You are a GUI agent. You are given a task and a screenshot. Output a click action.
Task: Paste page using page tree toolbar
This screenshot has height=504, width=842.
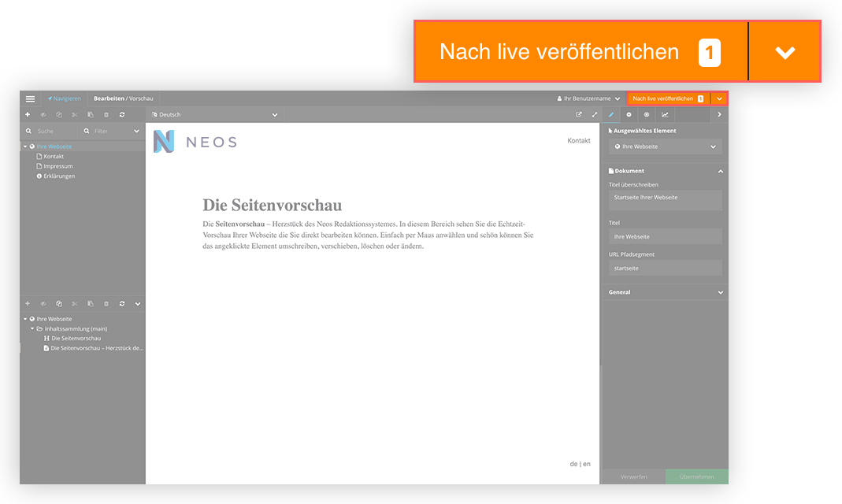pos(91,115)
